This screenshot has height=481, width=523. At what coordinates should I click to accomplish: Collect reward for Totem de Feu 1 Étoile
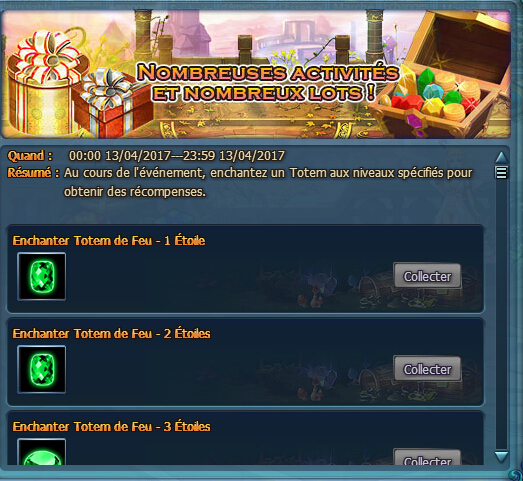(x=427, y=276)
